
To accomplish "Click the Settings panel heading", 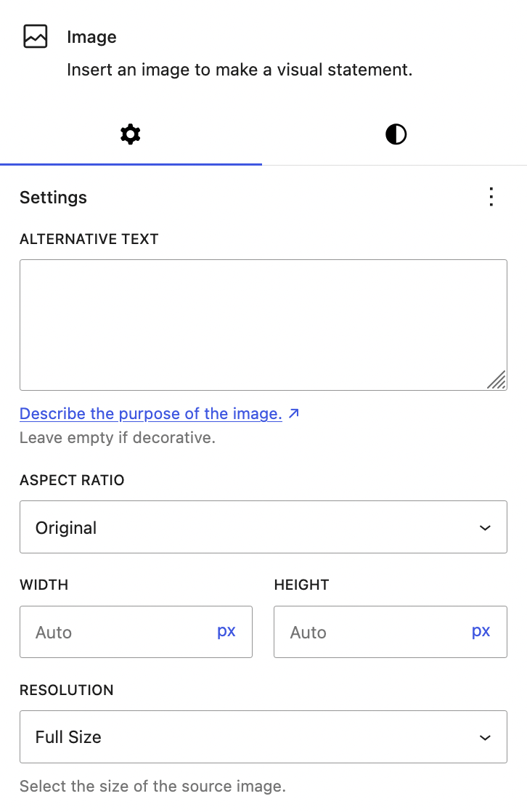I will (53, 198).
